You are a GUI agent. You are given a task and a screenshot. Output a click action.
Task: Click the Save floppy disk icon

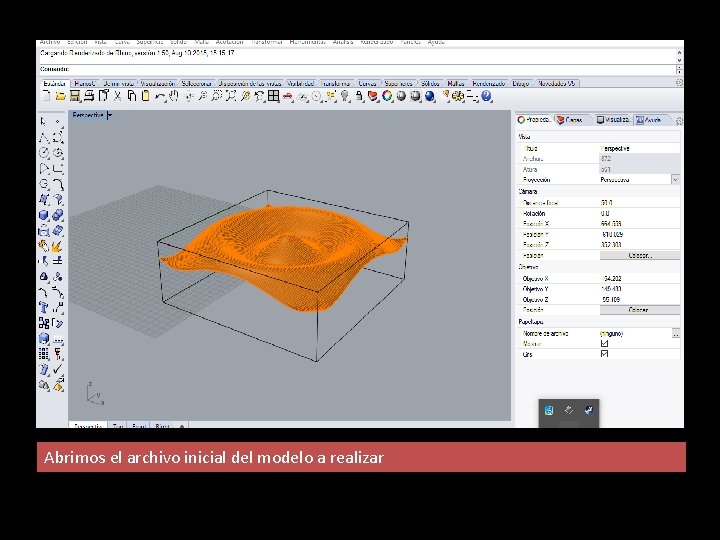74,96
